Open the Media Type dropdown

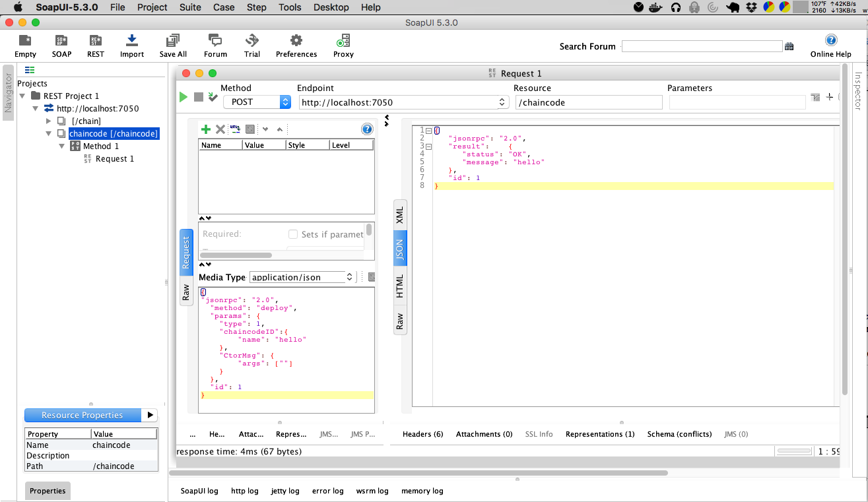(x=303, y=277)
